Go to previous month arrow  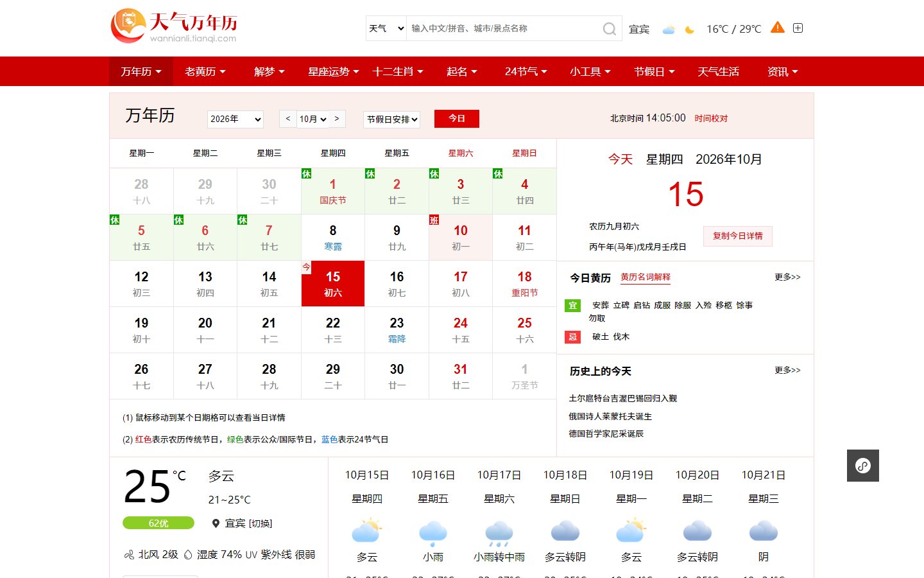(288, 119)
